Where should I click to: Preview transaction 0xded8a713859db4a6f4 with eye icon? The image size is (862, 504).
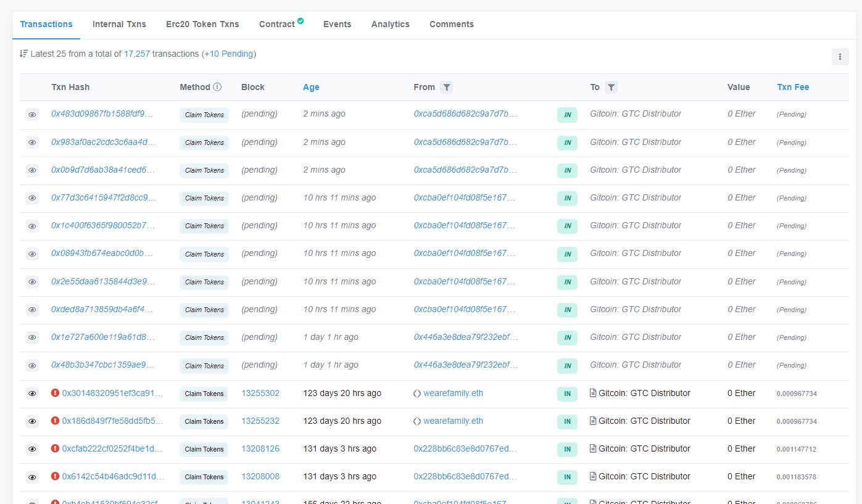pyautogui.click(x=32, y=310)
